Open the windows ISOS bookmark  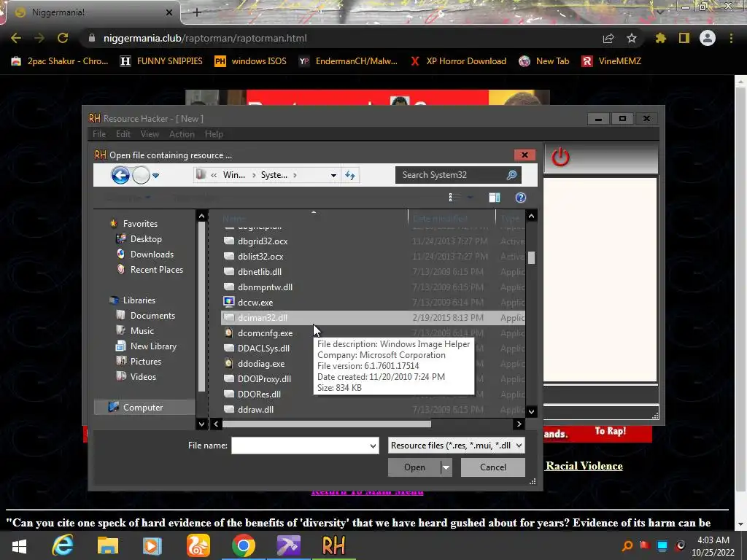(x=251, y=61)
